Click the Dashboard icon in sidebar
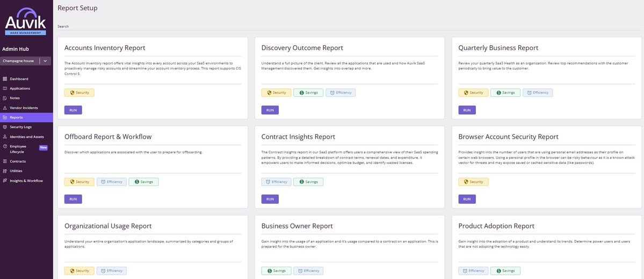Screen dimensions: 644x279 click(x=5, y=79)
